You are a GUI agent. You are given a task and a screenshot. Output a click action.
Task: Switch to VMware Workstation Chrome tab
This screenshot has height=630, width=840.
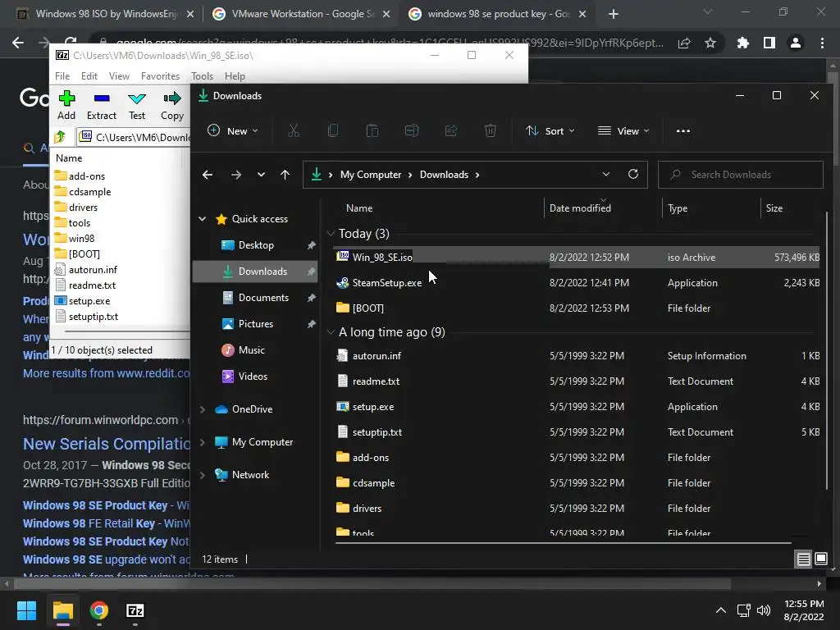(x=302, y=14)
